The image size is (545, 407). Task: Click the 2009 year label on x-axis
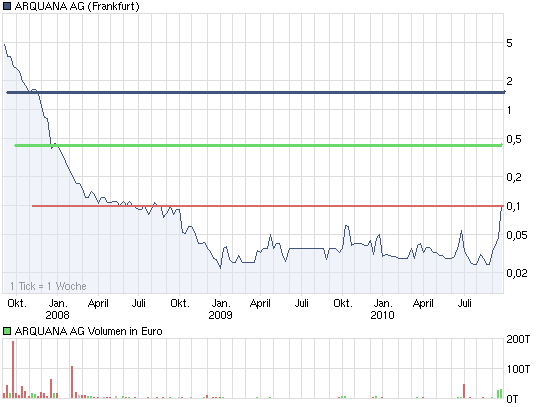click(220, 315)
